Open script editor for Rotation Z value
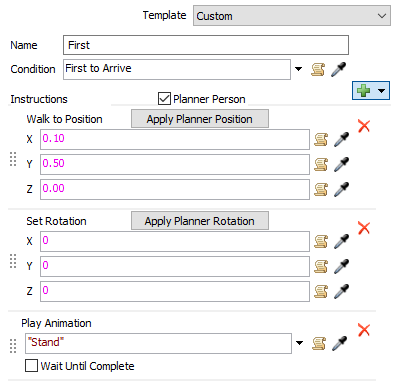This screenshot has height=385, width=396. [x=321, y=291]
